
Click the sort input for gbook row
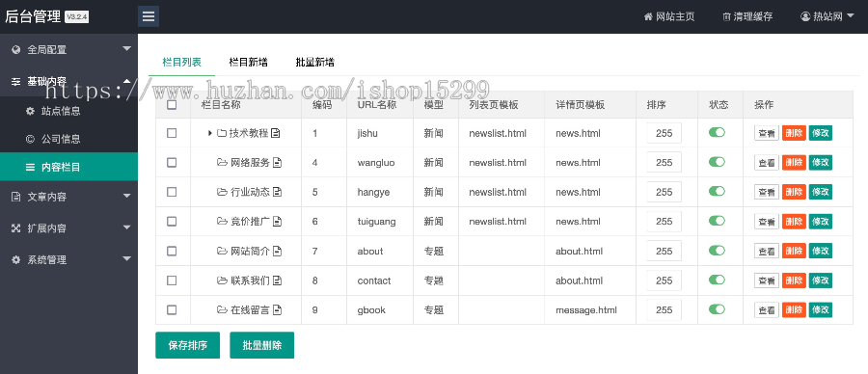[x=664, y=309]
